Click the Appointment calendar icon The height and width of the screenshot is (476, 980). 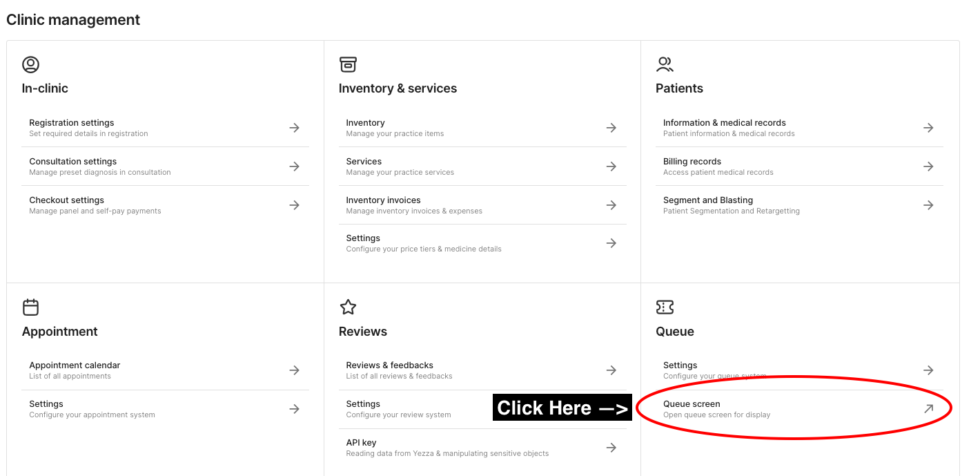[x=30, y=307]
